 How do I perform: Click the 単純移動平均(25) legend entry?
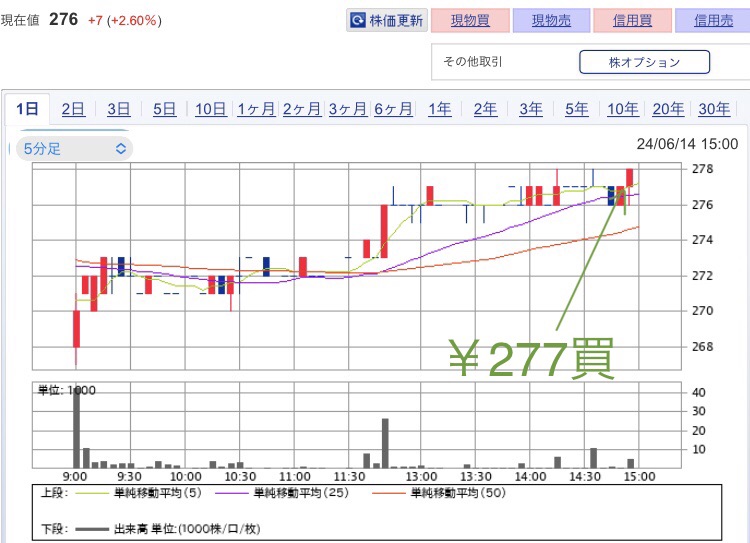point(301,493)
